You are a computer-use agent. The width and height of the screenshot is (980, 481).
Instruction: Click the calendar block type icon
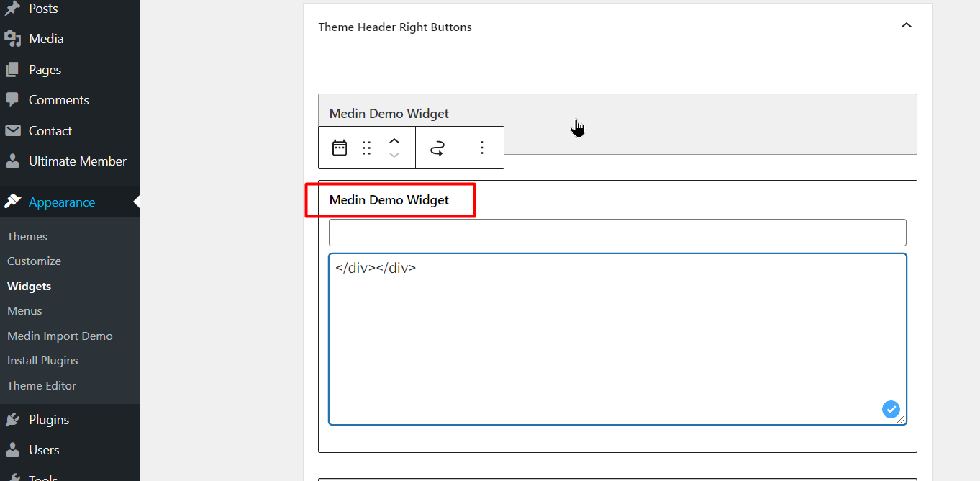click(x=340, y=148)
